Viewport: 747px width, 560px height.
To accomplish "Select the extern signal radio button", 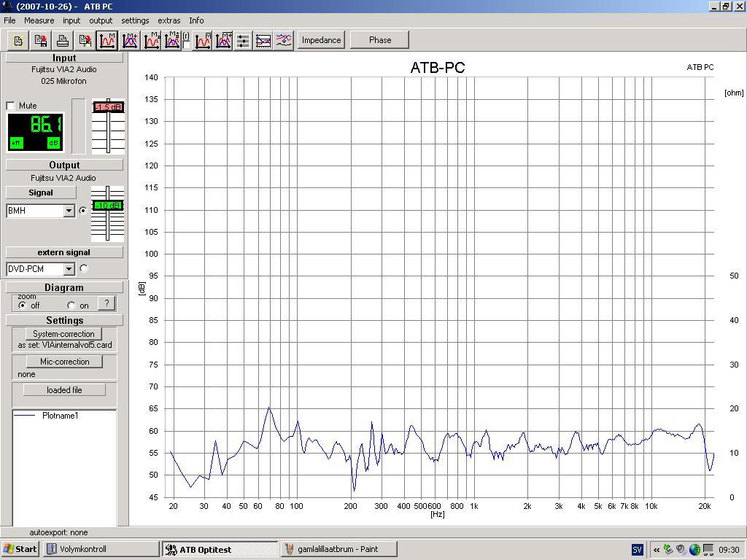I will (x=84, y=268).
